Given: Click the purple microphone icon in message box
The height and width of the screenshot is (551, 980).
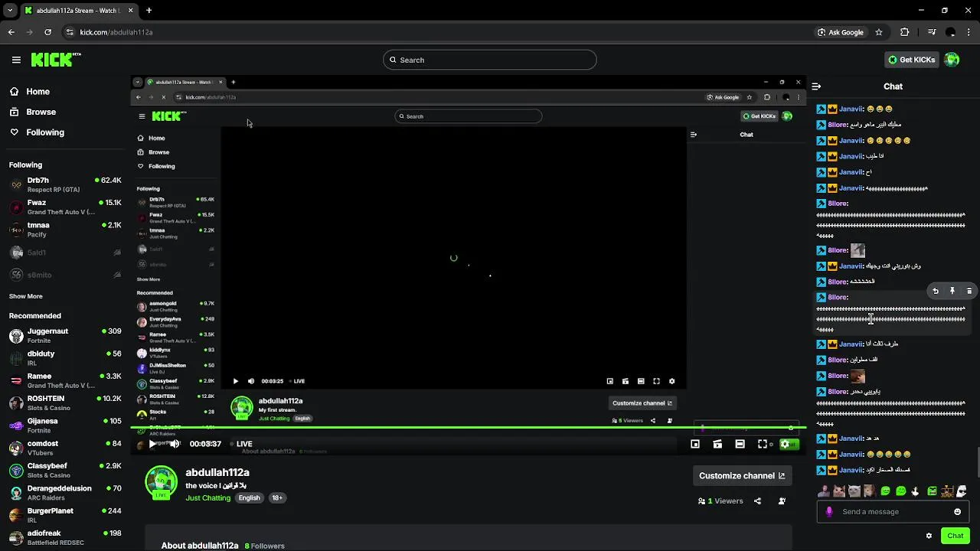Looking at the screenshot, I should 829,512.
